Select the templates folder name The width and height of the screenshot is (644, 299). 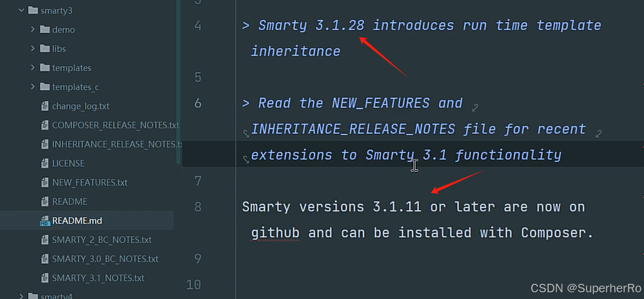click(x=71, y=68)
